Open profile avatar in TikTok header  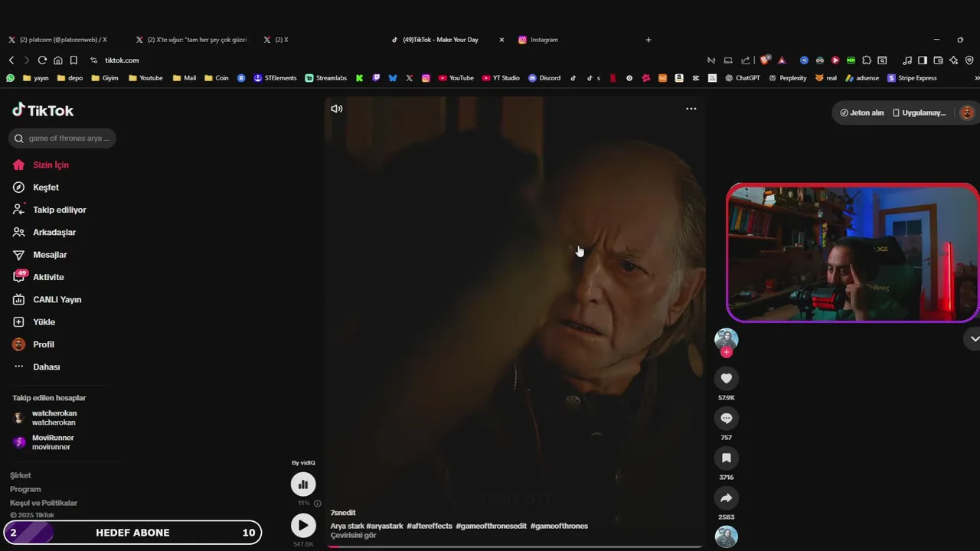[967, 112]
